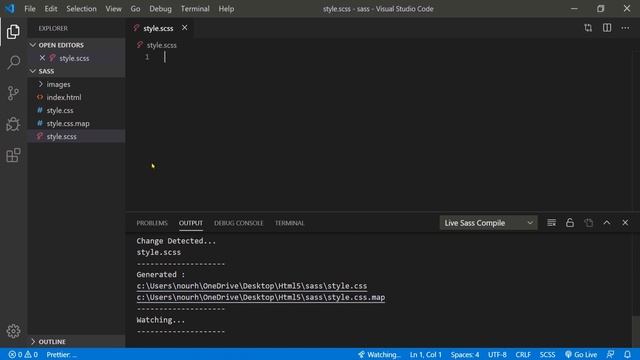Open the Terminal menu
Image resolution: width=640 pixels, height=360 pixels.
click(x=195, y=9)
